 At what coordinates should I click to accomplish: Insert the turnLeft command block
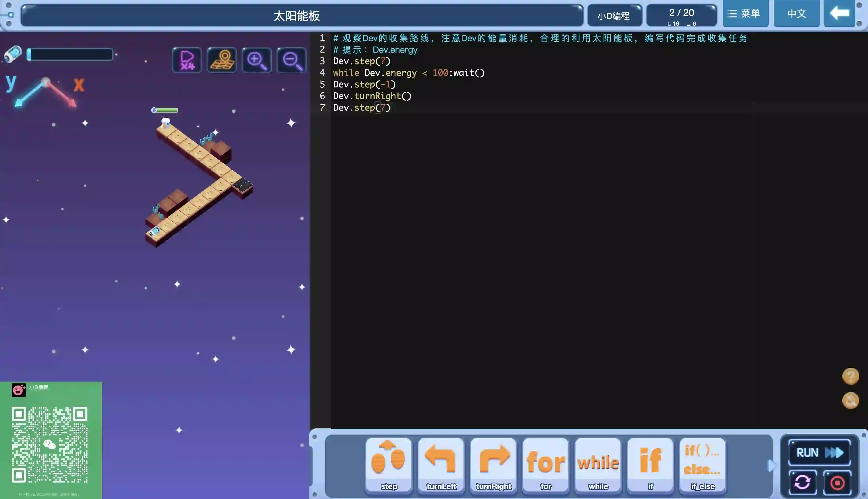(x=441, y=465)
